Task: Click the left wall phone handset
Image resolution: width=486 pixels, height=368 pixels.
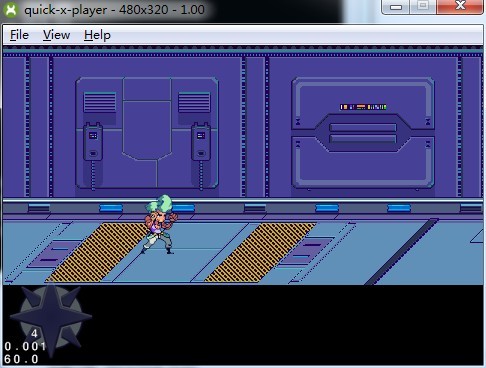Action: (93, 141)
